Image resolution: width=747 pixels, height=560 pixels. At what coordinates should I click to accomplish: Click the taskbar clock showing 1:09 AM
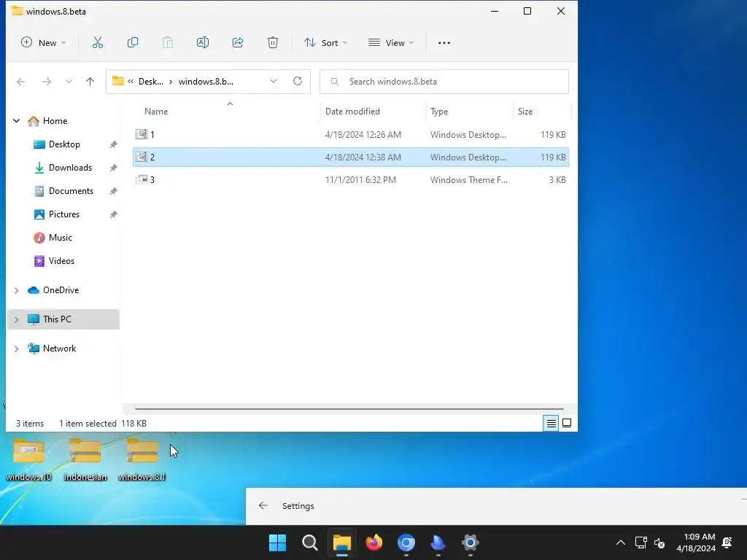pos(696,542)
